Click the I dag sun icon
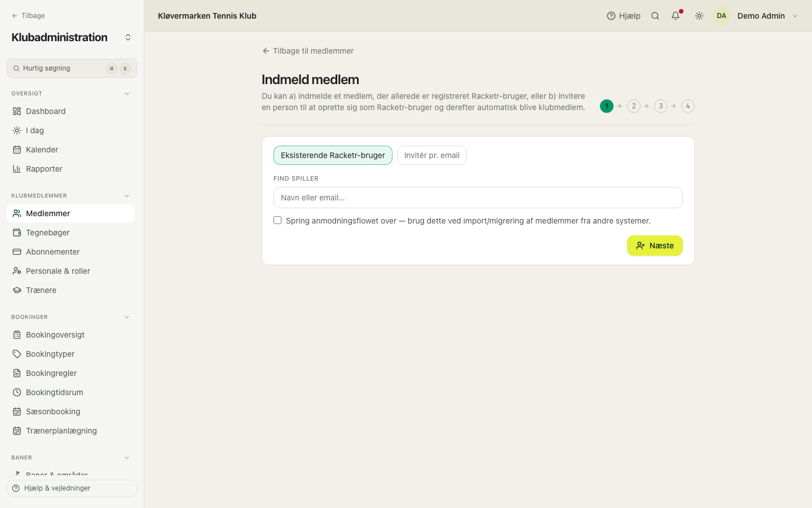 pos(17,130)
